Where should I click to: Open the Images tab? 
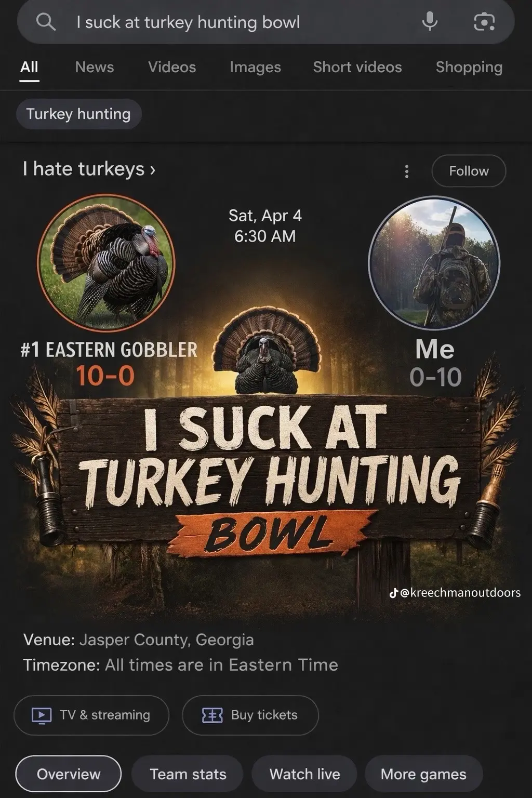tap(255, 67)
